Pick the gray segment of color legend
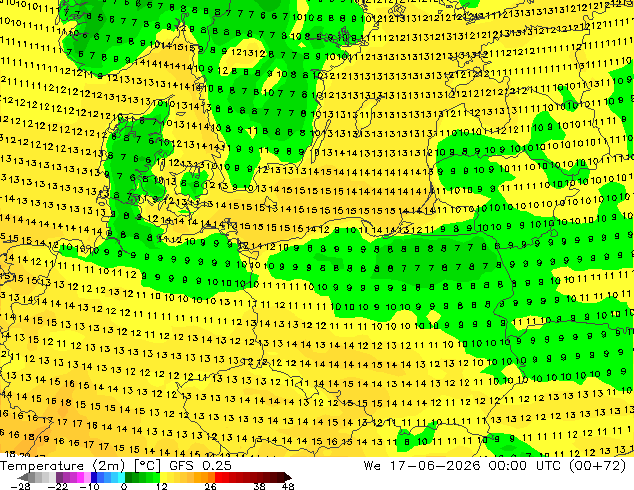 42,477
